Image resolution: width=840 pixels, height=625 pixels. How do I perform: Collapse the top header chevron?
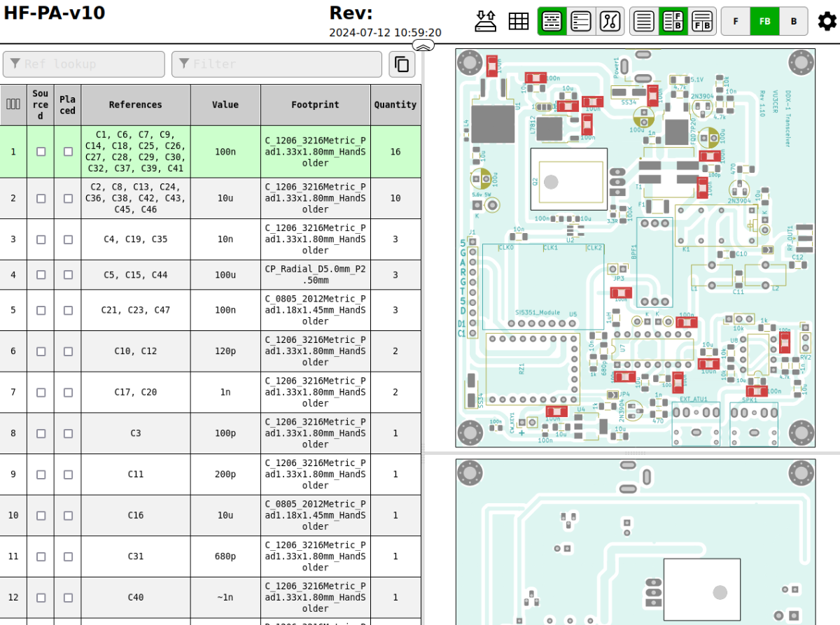tap(423, 45)
